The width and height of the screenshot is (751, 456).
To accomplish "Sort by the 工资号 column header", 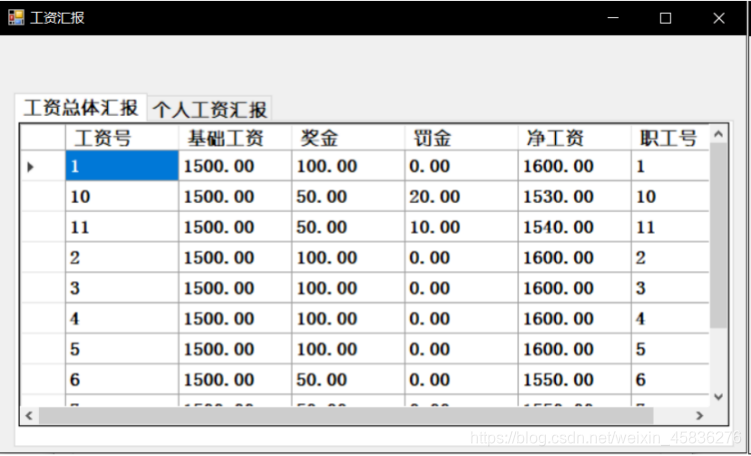I will pyautogui.click(x=122, y=138).
